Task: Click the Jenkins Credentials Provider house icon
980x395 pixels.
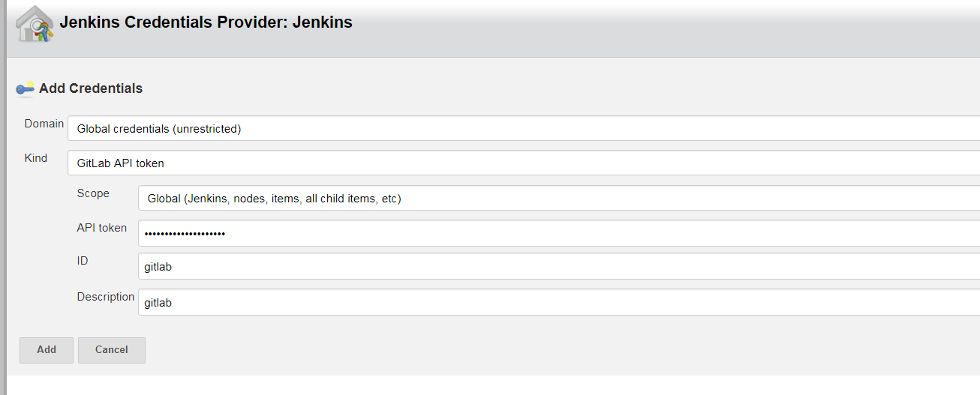Action: pos(35,24)
